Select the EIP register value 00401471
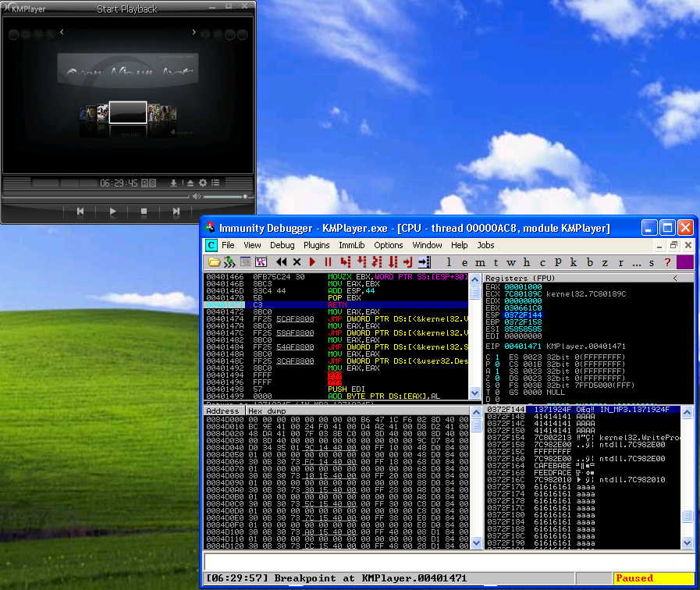The image size is (700, 590). 523,347
